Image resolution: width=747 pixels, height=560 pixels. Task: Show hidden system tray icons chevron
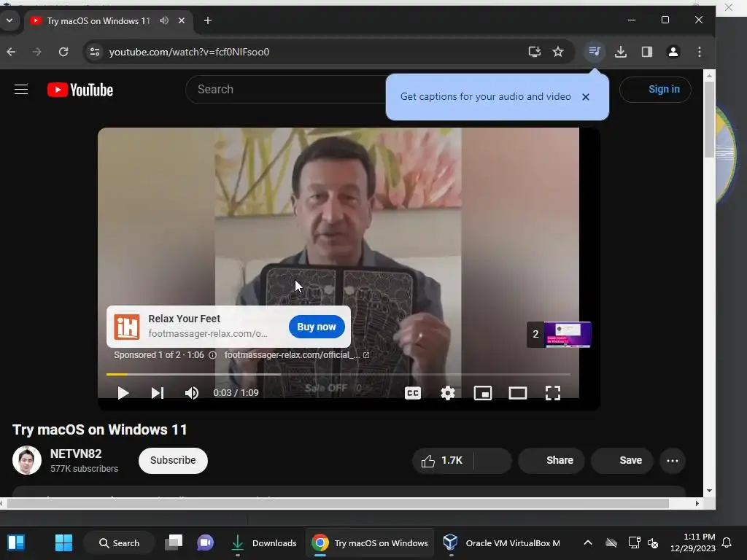588,542
